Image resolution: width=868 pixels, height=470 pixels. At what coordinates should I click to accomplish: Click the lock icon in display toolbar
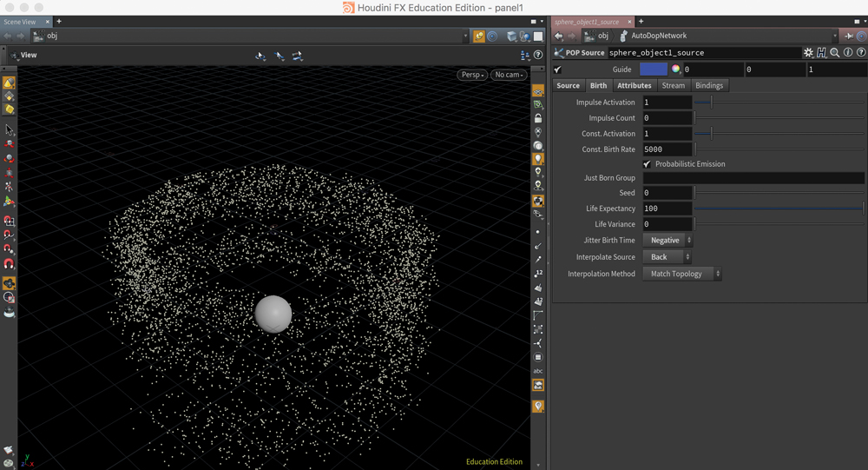(538, 118)
